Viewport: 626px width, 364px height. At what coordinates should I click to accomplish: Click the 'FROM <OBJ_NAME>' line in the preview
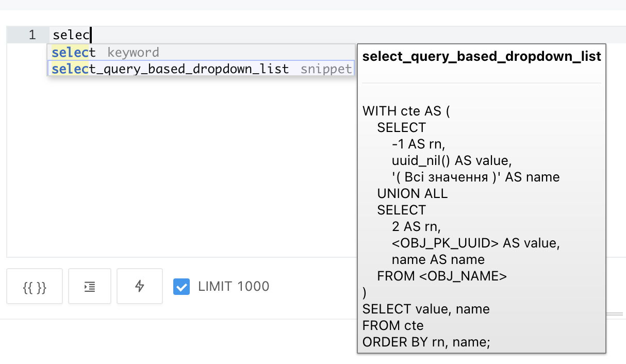(442, 276)
